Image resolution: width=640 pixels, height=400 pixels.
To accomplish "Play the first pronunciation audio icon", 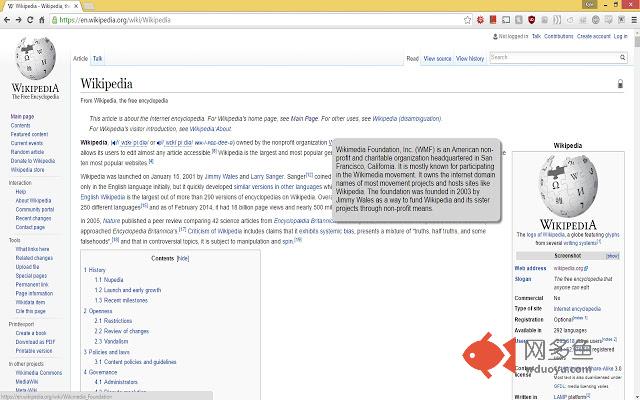I will 114,143.
